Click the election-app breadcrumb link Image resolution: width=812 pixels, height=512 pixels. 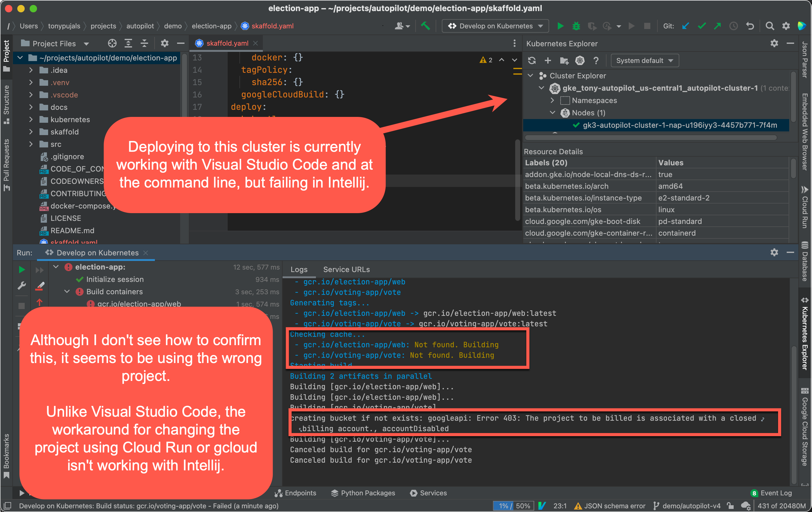211,26
